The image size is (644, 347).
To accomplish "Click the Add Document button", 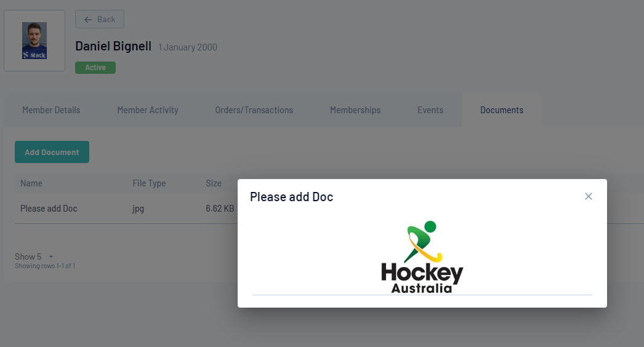I will [x=52, y=152].
